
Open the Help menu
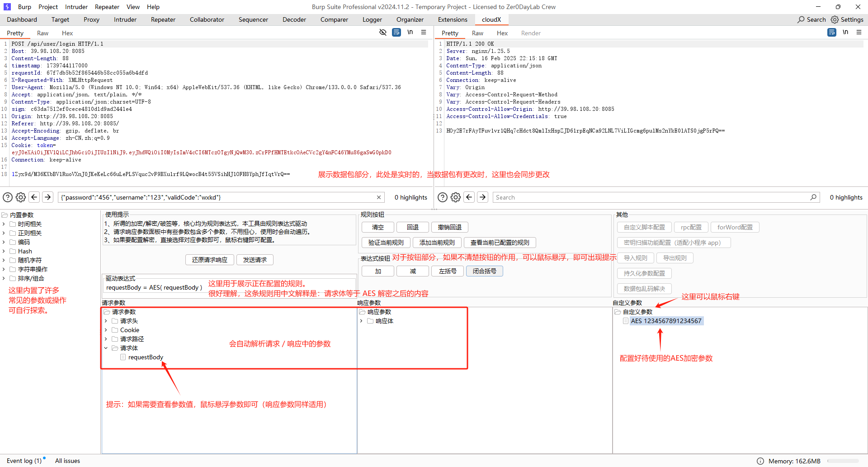click(153, 7)
